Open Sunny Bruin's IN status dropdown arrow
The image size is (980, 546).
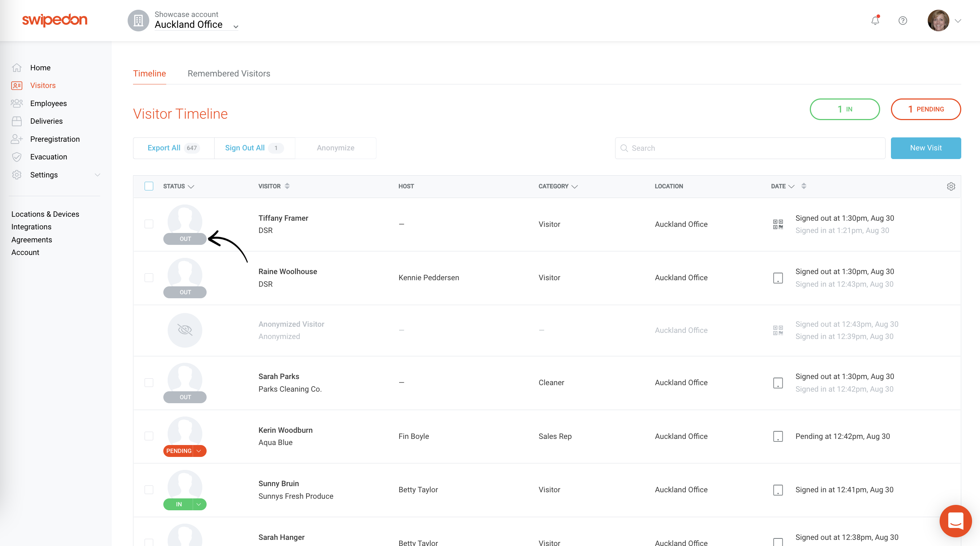click(199, 505)
